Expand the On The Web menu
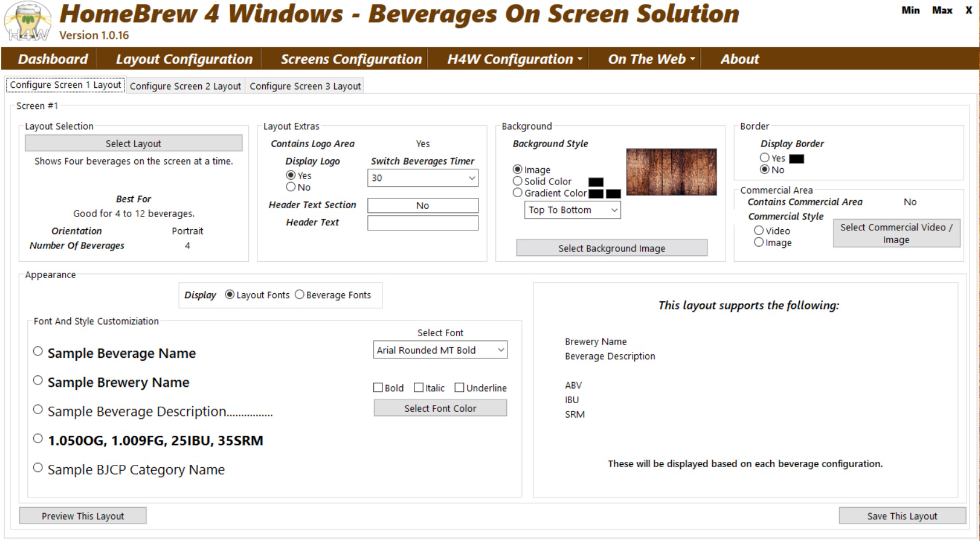 (x=651, y=59)
